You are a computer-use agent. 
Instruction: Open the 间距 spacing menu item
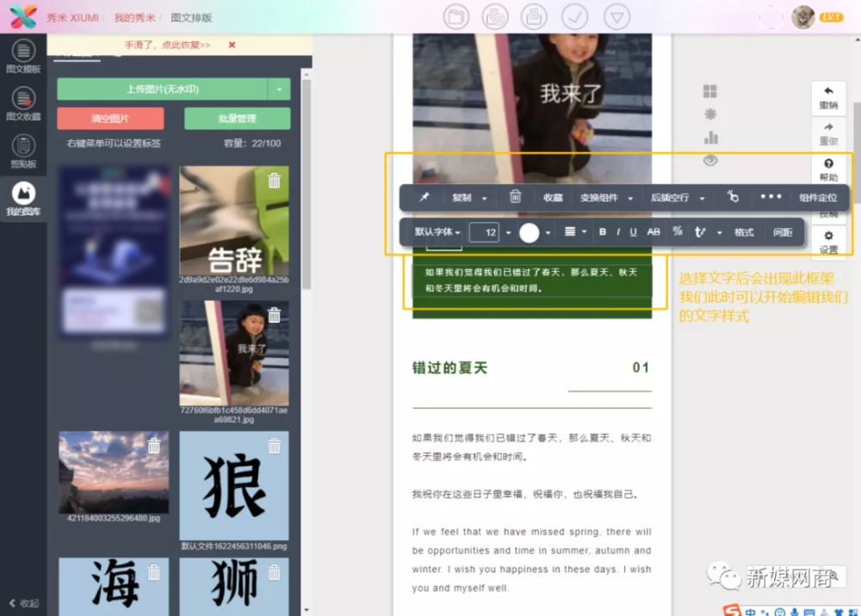coord(783,232)
